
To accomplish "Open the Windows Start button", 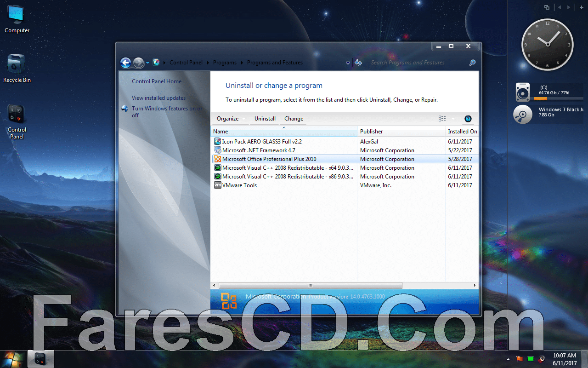I will click(x=12, y=358).
